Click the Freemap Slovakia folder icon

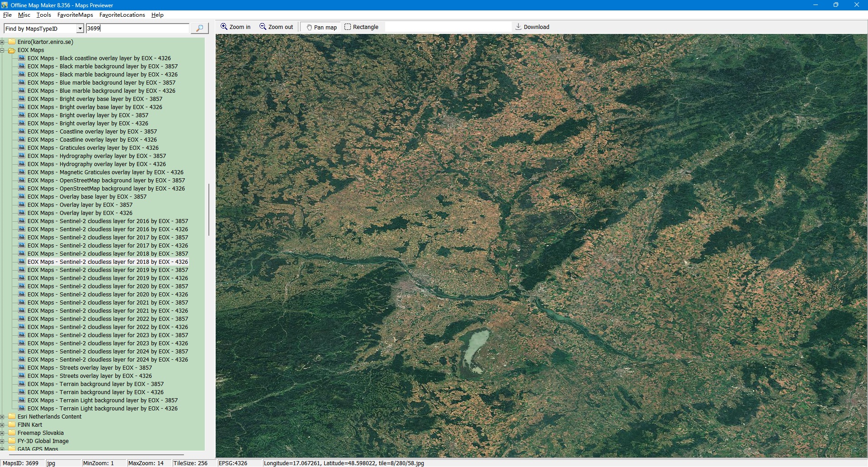pyautogui.click(x=12, y=433)
